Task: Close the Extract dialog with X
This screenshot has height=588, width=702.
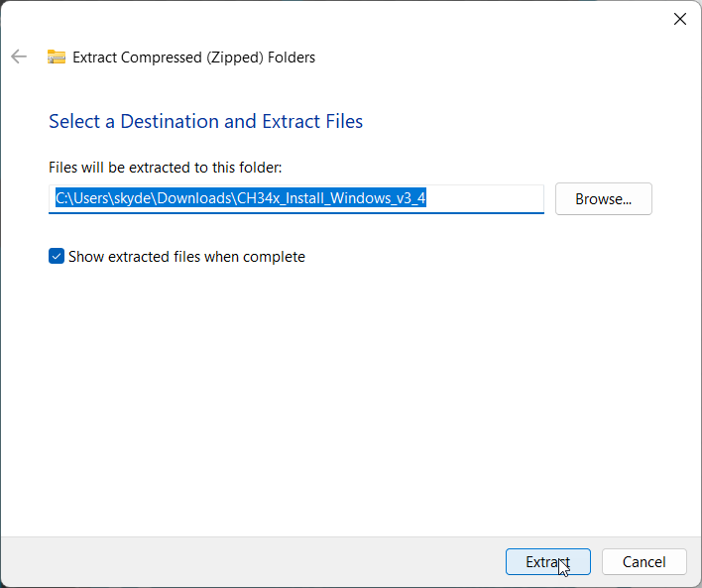Action: point(679,19)
